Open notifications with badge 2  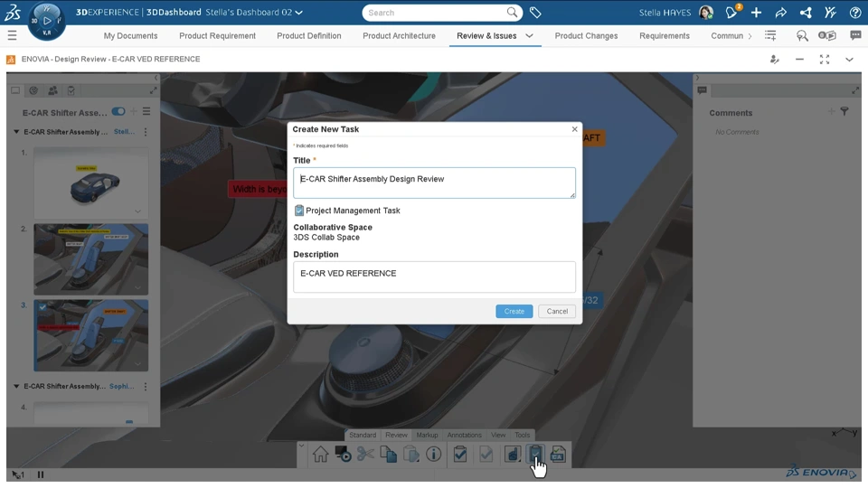(732, 12)
